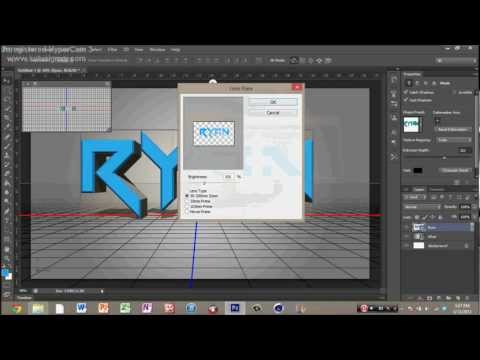The width and height of the screenshot is (480, 360).
Task: Click the Character Panel button
Action: click(455, 170)
